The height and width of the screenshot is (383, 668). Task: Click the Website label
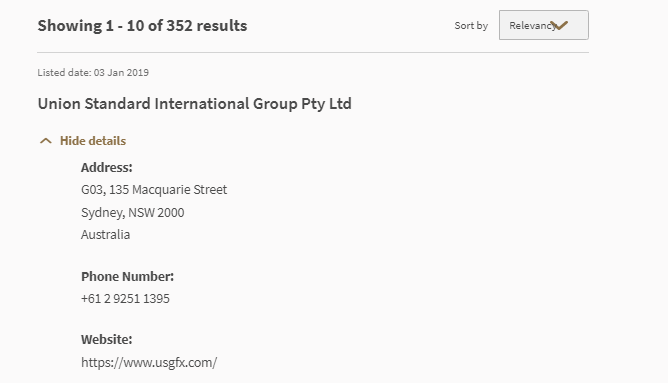(x=107, y=340)
